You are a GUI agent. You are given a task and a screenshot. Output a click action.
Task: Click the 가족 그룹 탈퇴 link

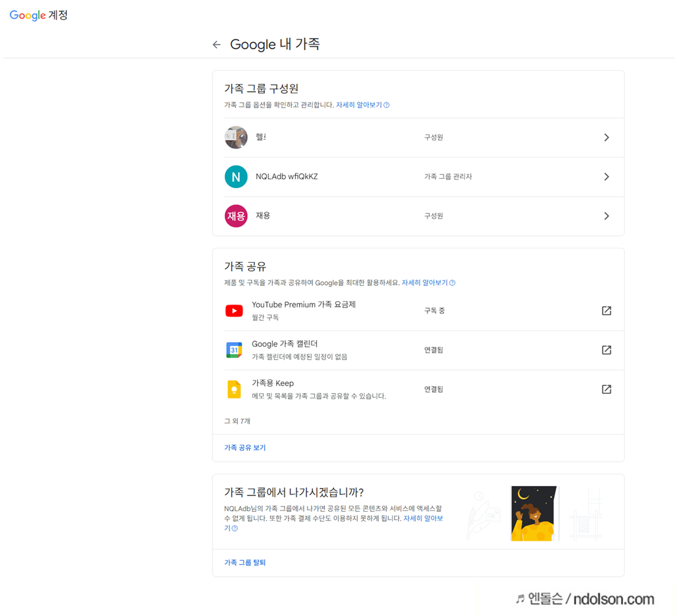245,563
